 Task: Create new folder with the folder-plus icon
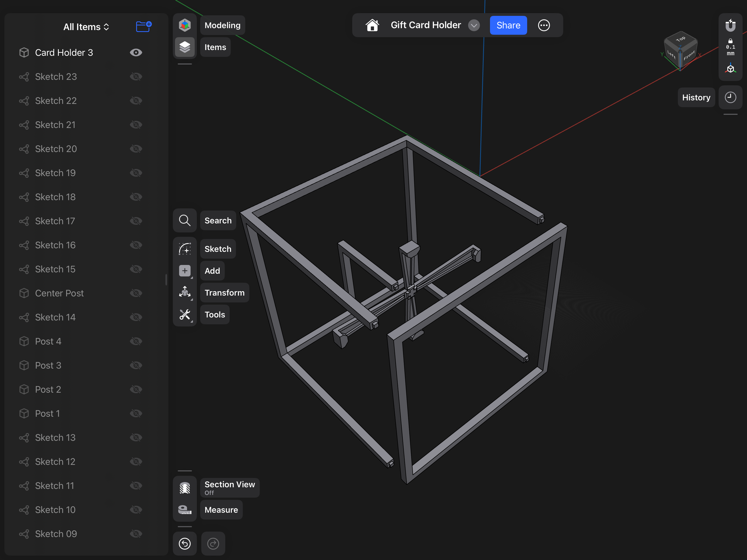point(144,26)
